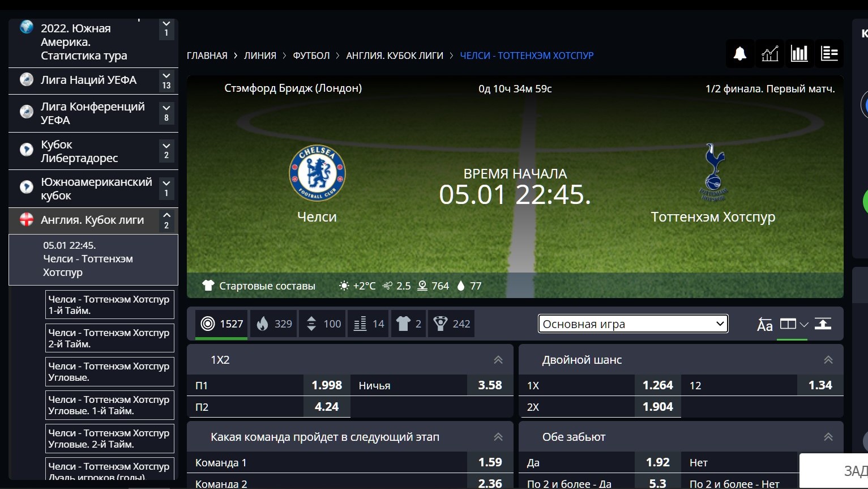Switch to the 329 flame tab
Image resolution: width=868 pixels, height=489 pixels.
click(274, 324)
